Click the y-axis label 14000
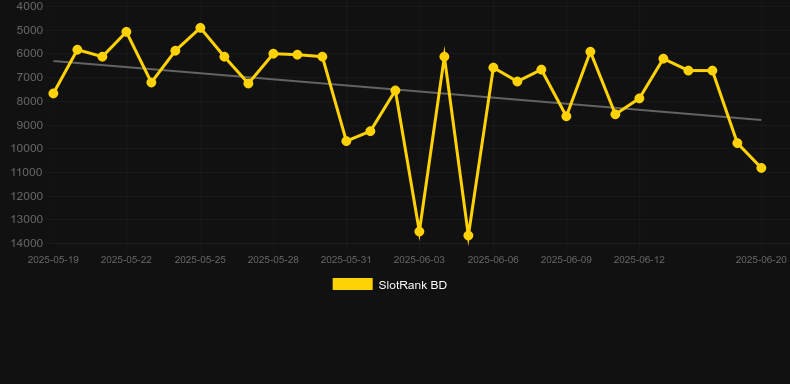This screenshot has height=384, width=790. tap(27, 243)
